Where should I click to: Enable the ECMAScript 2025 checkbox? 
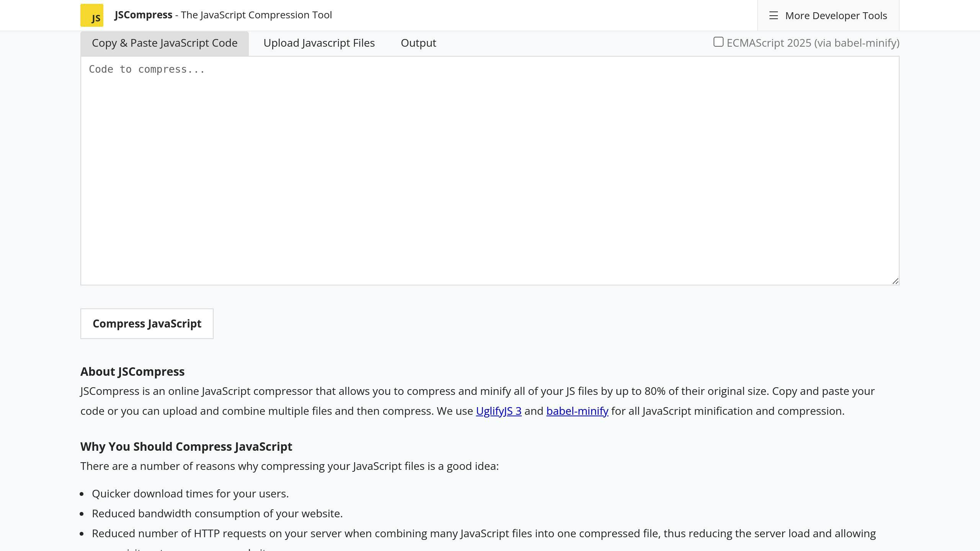tap(719, 42)
